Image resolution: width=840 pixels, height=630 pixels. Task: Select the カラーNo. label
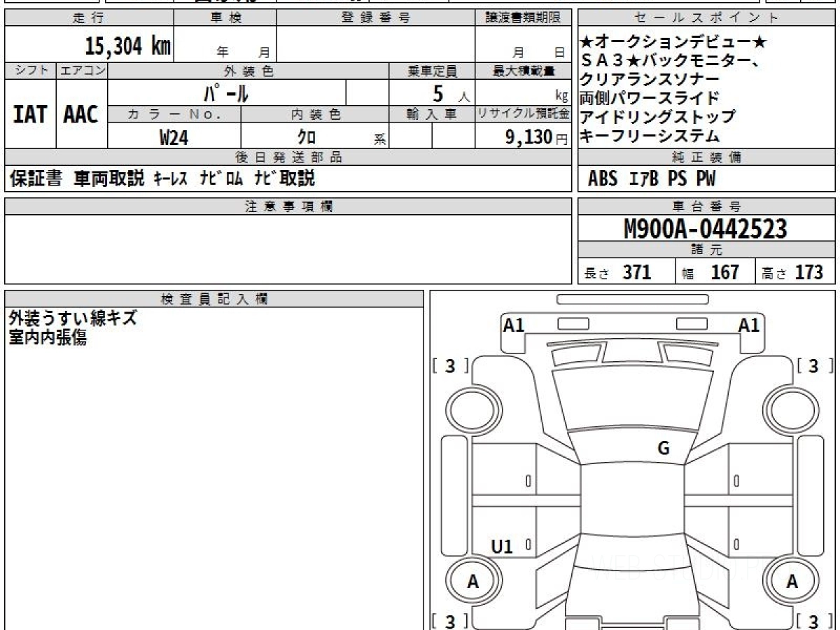pos(174,114)
